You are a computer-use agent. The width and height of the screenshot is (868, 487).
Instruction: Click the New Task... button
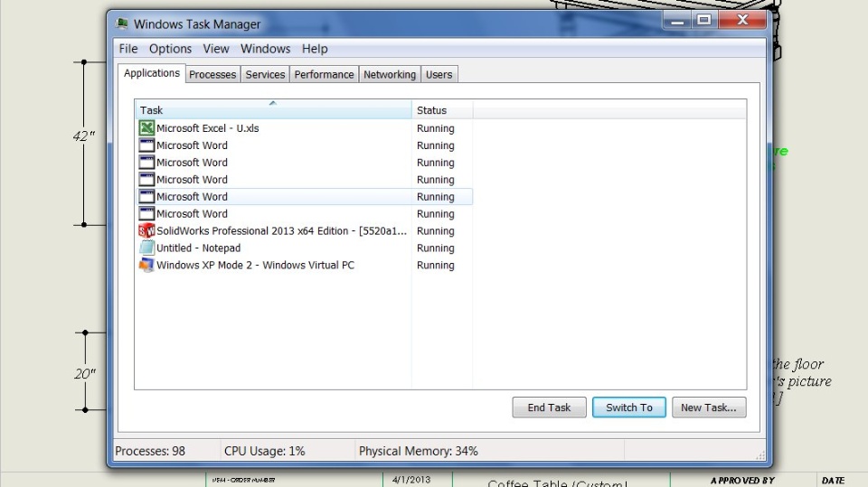709,407
